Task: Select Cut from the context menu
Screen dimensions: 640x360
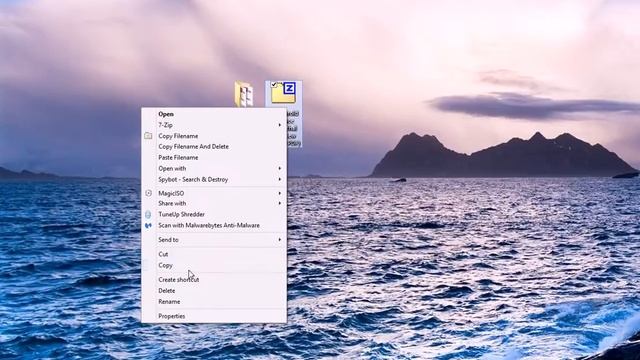Action: [214, 254]
